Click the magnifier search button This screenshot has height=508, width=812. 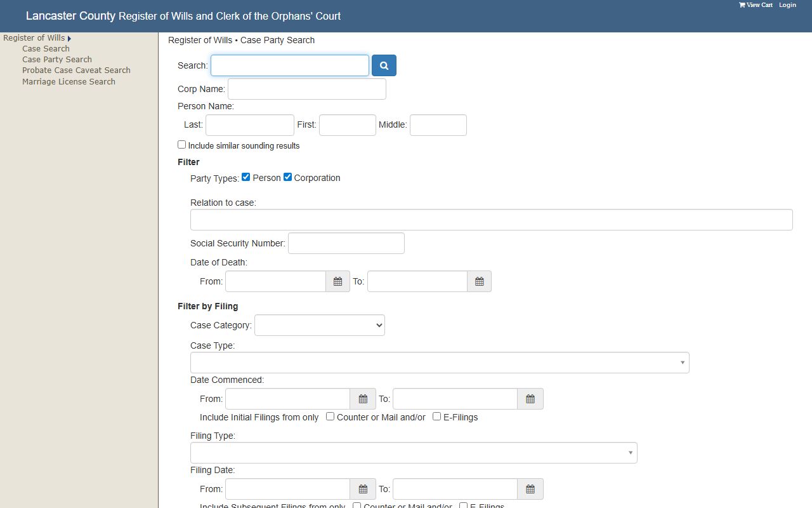[x=384, y=65]
